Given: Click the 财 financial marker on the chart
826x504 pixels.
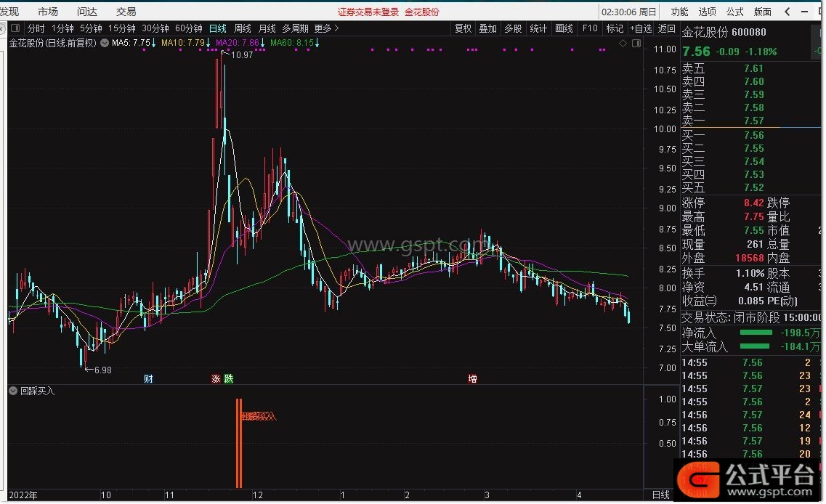Looking at the screenshot, I should pyautogui.click(x=148, y=378).
